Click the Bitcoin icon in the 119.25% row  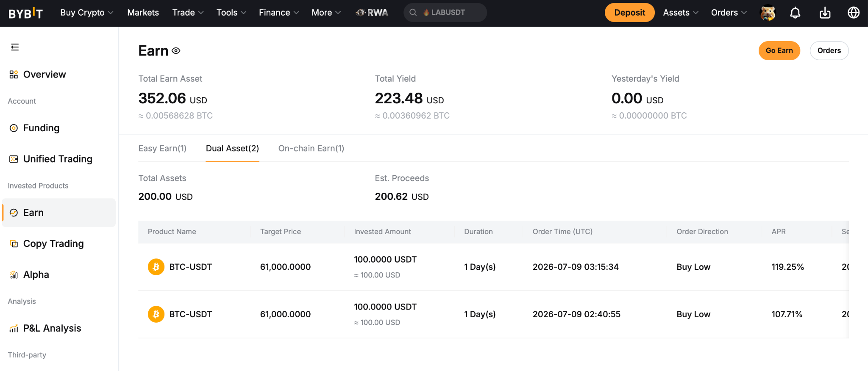pos(156,267)
